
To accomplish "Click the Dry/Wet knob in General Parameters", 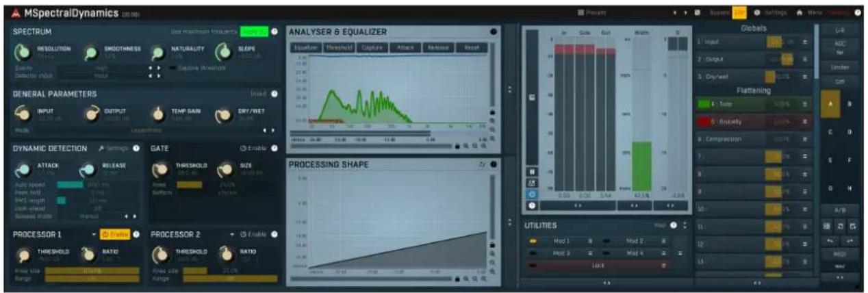I will 224,114.
